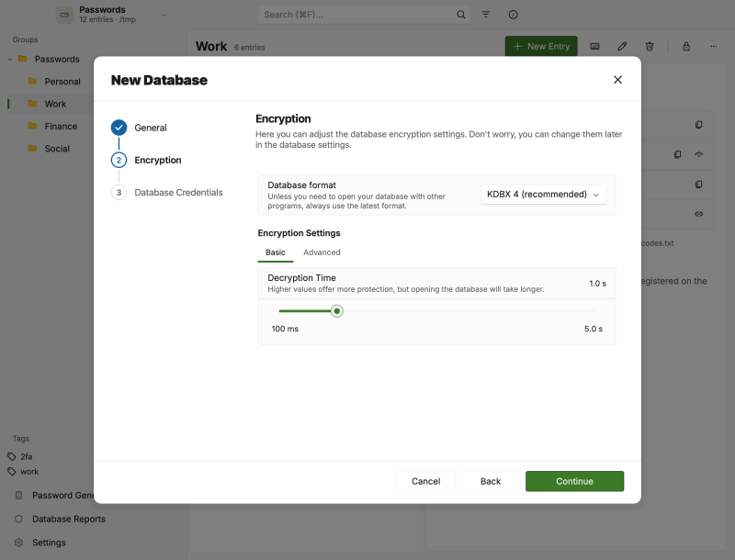Click the delete entry trash icon
This screenshot has width=735, height=560.
650,46
